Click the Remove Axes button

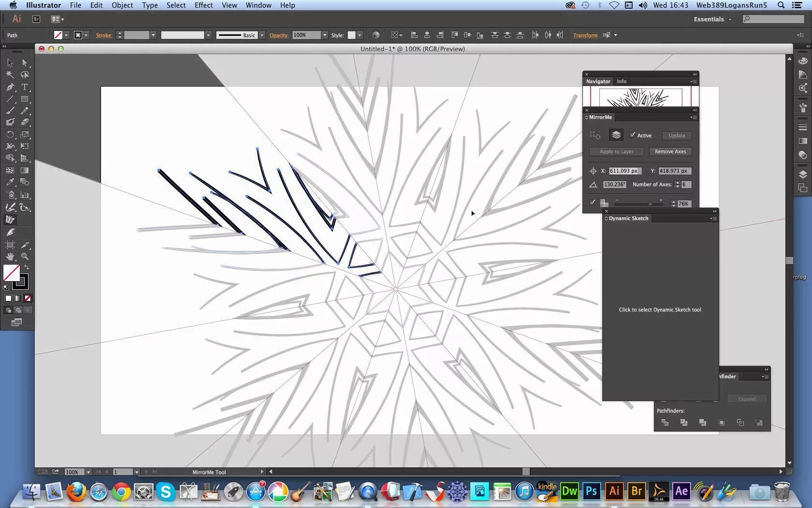pyautogui.click(x=670, y=151)
